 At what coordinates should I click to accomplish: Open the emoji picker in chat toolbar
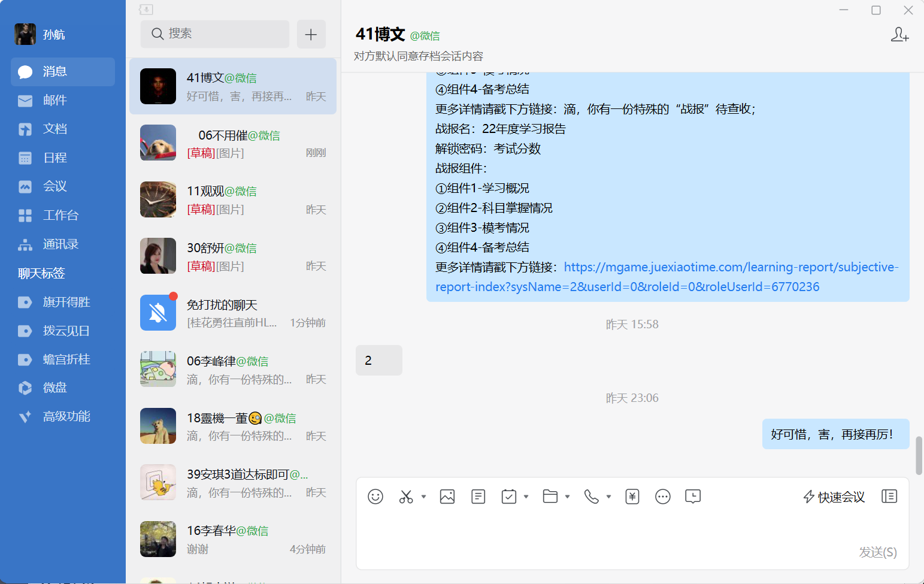(375, 497)
